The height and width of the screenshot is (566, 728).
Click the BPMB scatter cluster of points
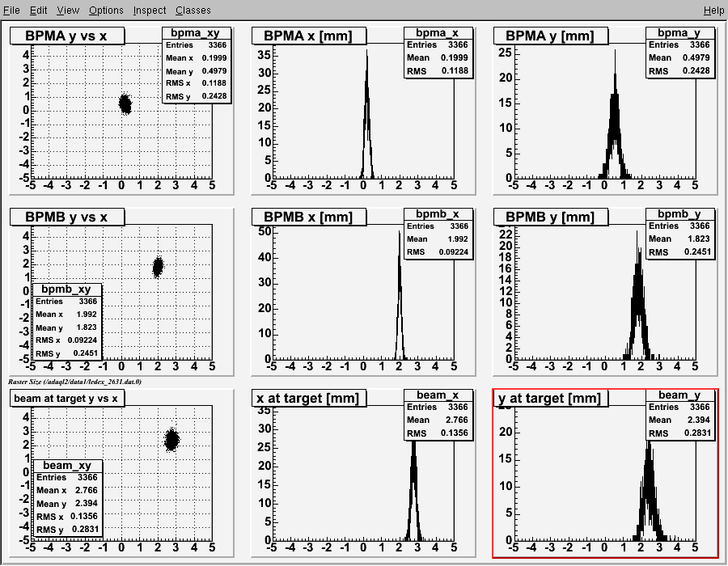(158, 267)
